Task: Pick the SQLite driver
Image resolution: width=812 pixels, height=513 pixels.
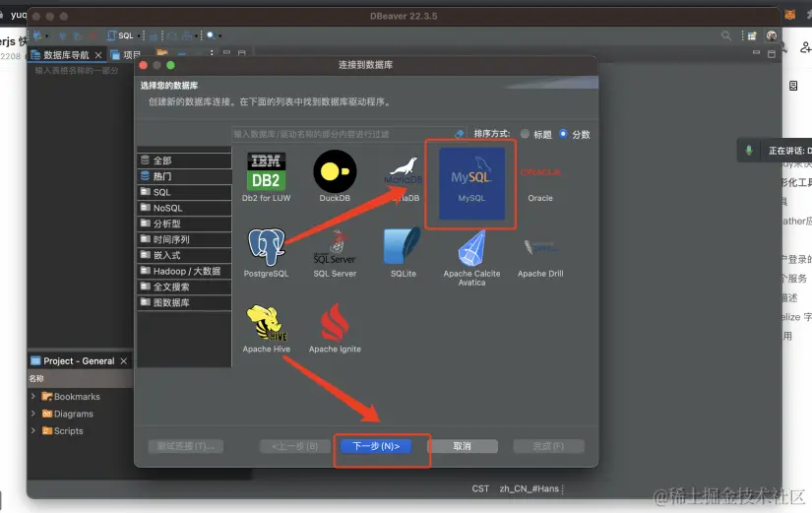Action: coord(404,253)
